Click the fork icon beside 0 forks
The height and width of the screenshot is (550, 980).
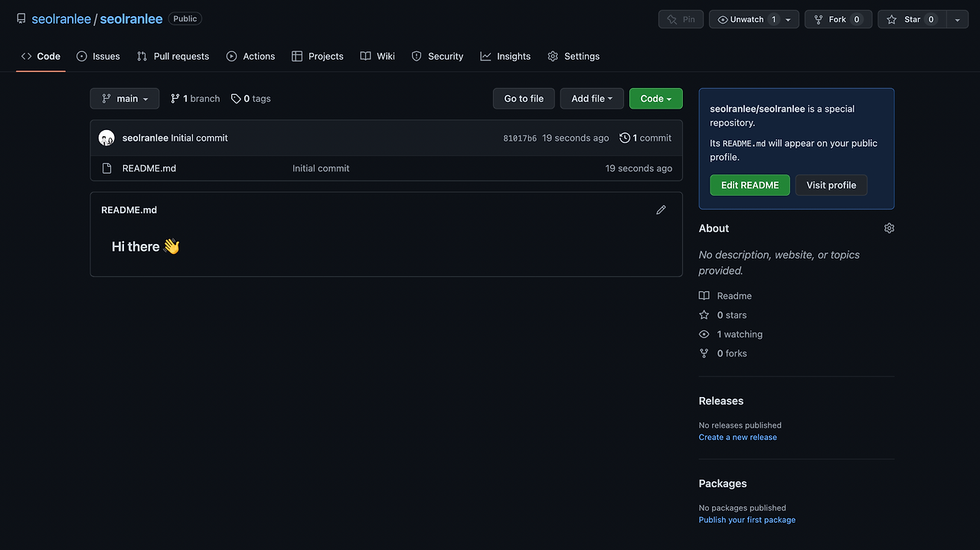[704, 353]
